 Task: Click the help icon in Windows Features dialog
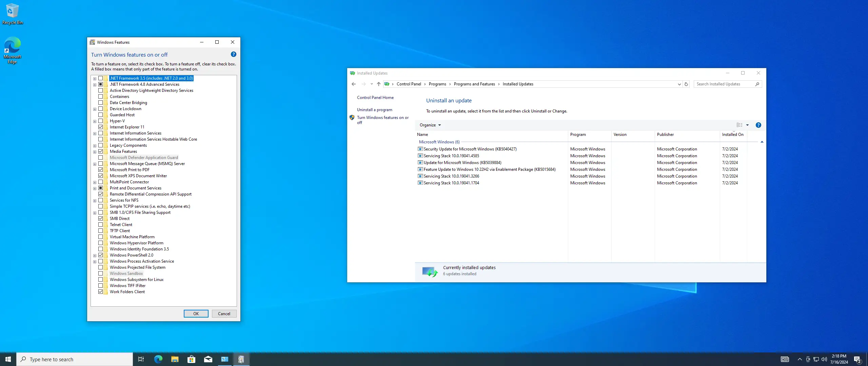233,54
